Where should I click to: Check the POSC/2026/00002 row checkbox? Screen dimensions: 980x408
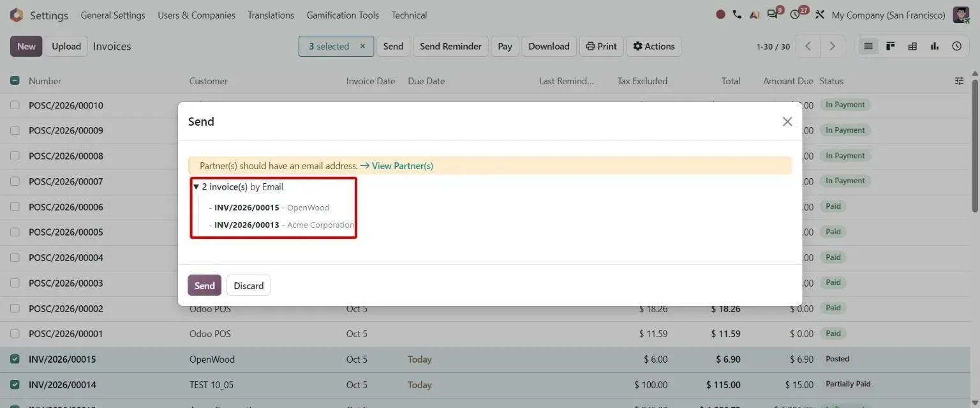[x=15, y=308]
